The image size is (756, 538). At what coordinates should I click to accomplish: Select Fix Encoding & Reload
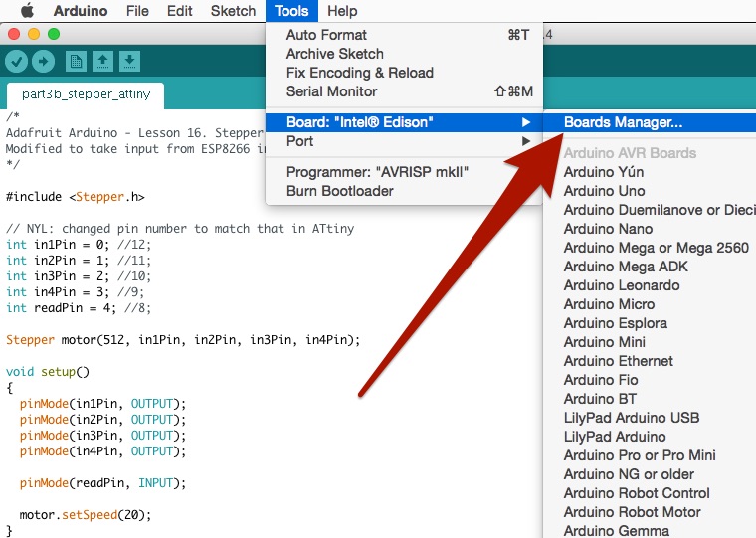coord(404,73)
